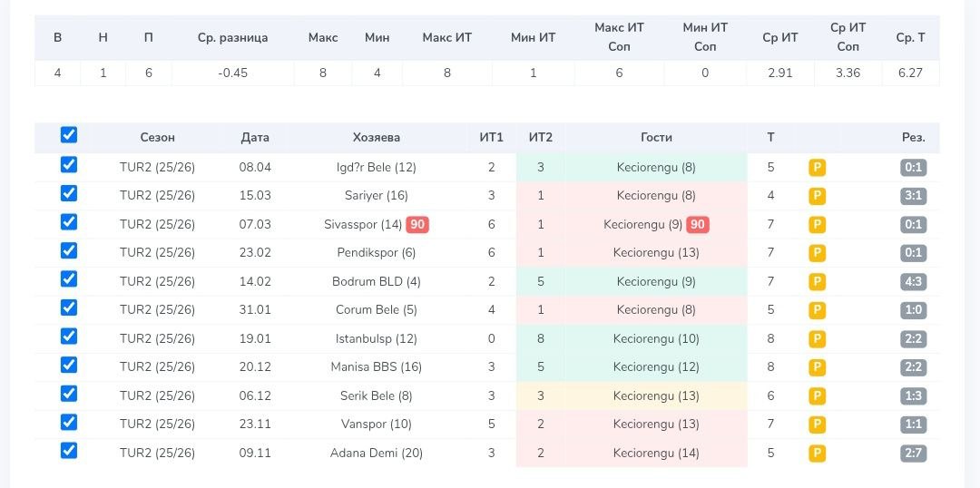This screenshot has width=980, height=488.
Task: Click the red 90 badge beside Keciorengu (9)
Action: [x=698, y=224]
